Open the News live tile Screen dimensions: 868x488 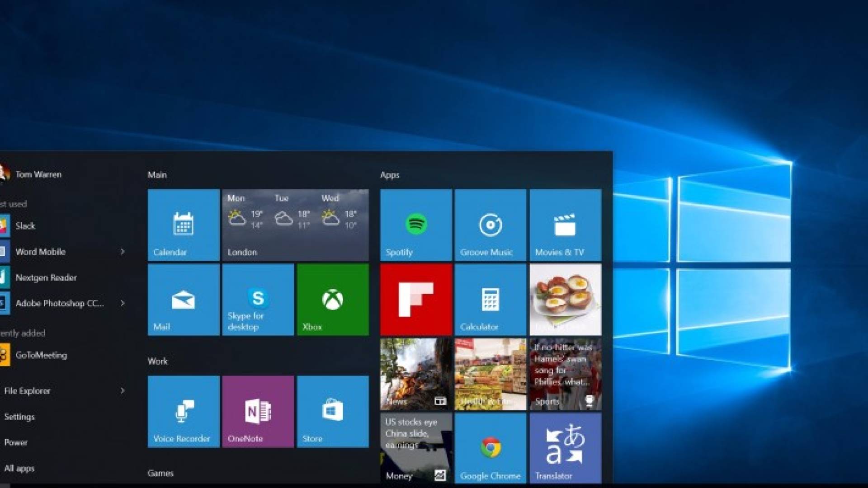click(416, 374)
